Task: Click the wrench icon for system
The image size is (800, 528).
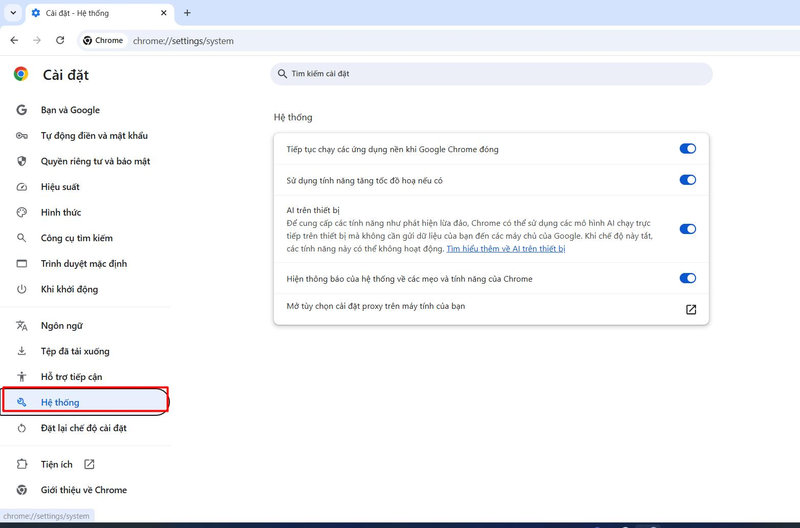Action: point(21,402)
